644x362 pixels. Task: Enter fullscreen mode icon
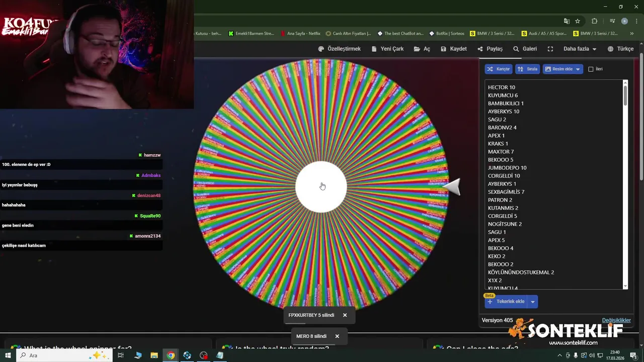(x=550, y=49)
